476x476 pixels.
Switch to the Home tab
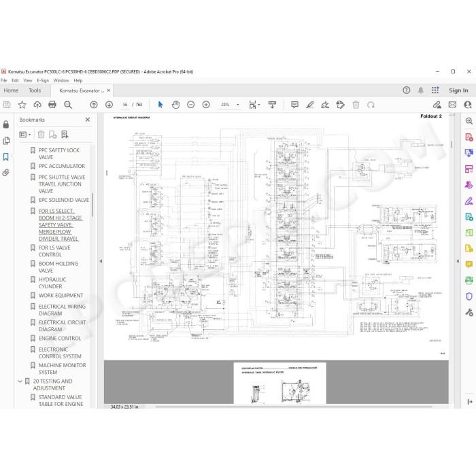(12, 90)
